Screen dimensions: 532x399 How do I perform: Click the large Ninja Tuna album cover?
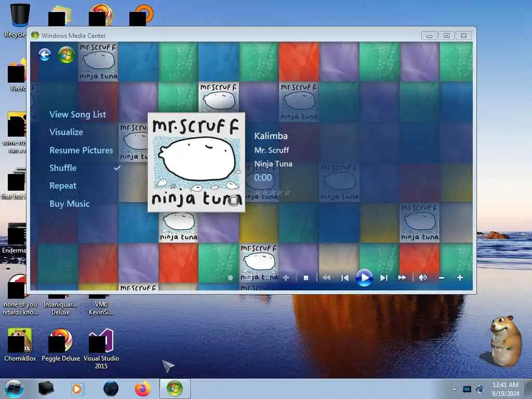tap(196, 163)
